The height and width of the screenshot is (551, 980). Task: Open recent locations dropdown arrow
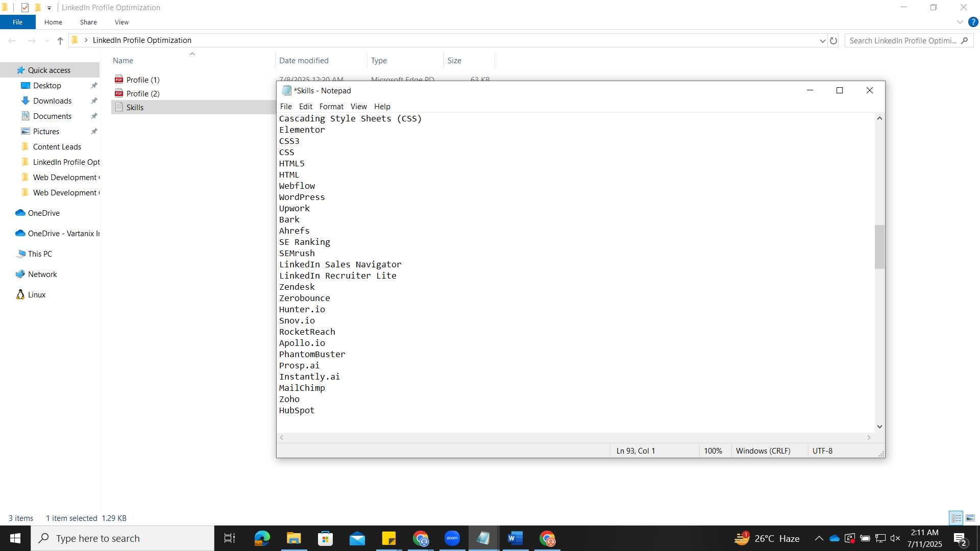click(47, 40)
